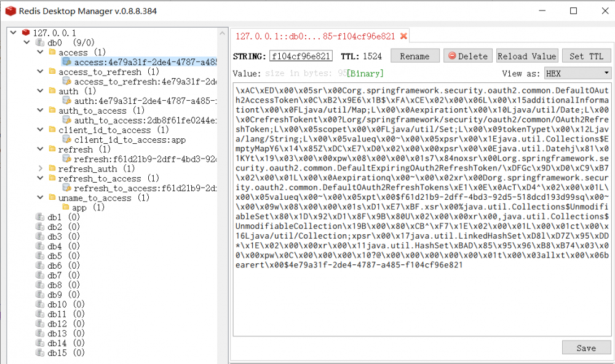Collapse the access folder node

(39, 52)
